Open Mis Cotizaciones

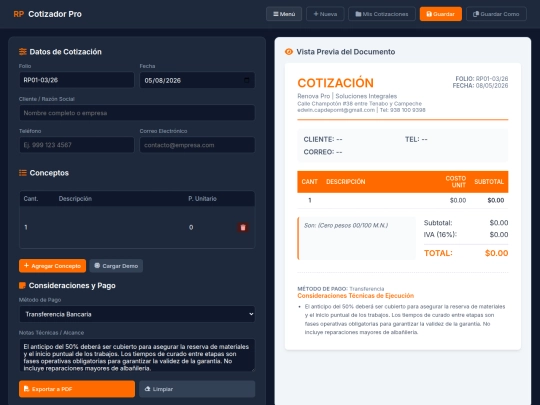(x=382, y=14)
